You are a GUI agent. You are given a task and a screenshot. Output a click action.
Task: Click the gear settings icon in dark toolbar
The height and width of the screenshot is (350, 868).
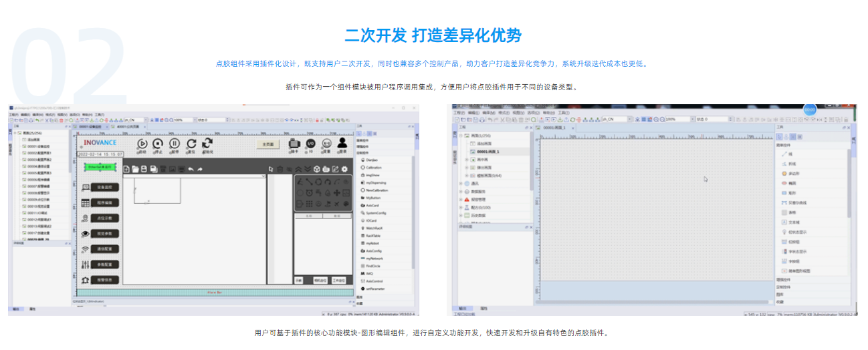(x=345, y=169)
